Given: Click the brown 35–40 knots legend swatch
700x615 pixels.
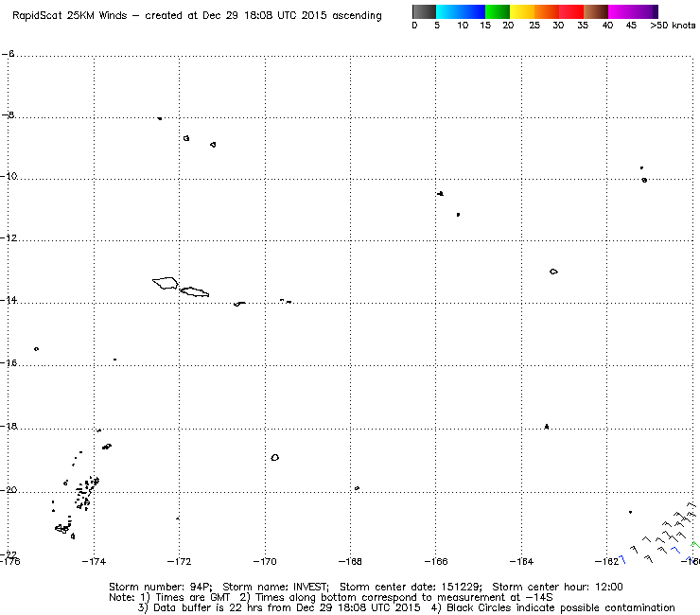Looking at the screenshot, I should pos(596,11).
